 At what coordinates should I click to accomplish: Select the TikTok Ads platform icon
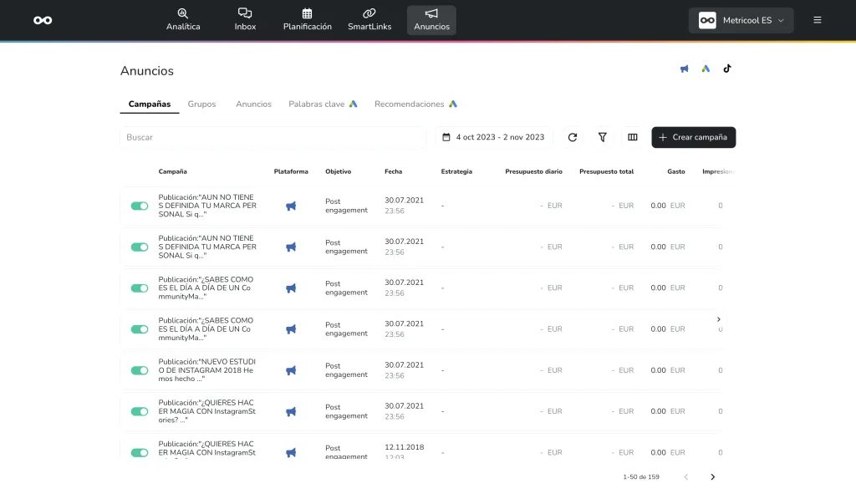pos(727,69)
